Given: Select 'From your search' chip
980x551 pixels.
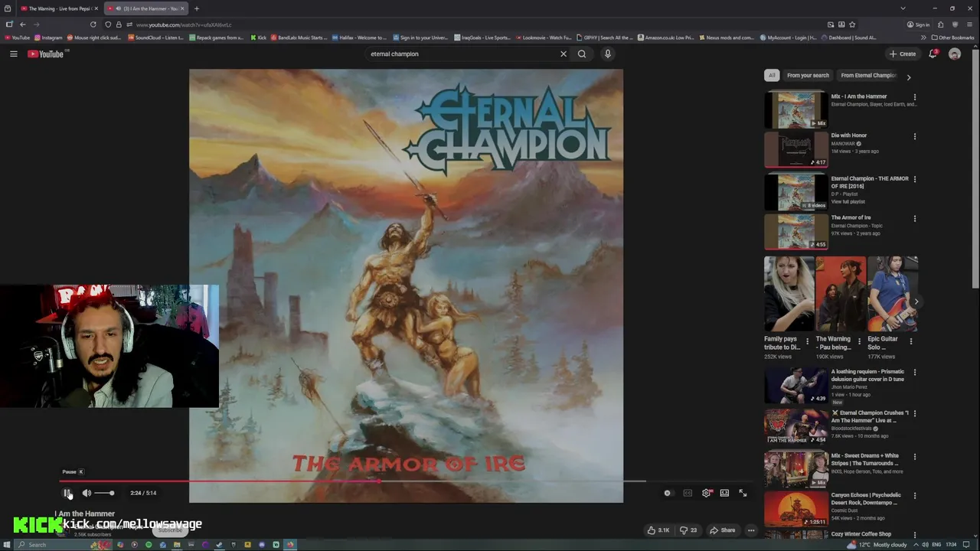Looking at the screenshot, I should [808, 75].
